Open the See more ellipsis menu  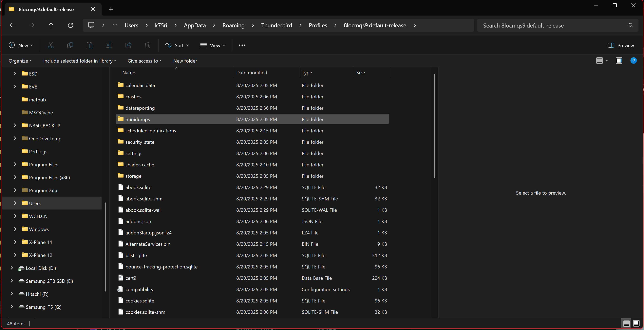pos(242,45)
